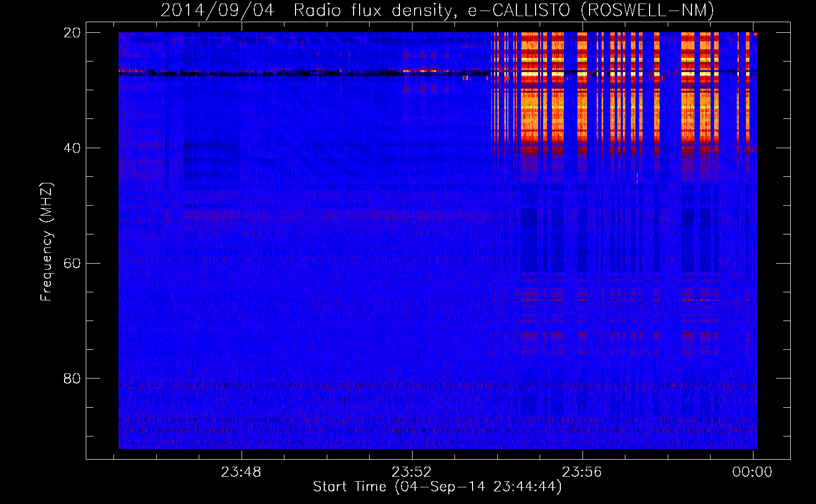
Task: Click the '40' frequency tick label
Action: pyautogui.click(x=72, y=148)
